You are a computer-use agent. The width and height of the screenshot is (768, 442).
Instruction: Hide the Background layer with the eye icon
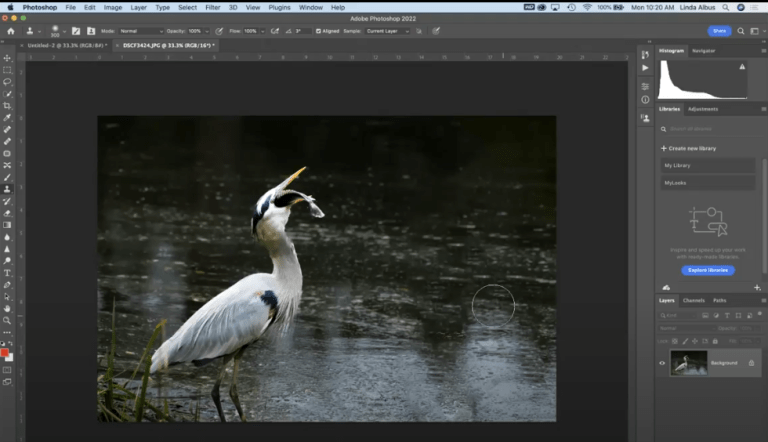662,363
